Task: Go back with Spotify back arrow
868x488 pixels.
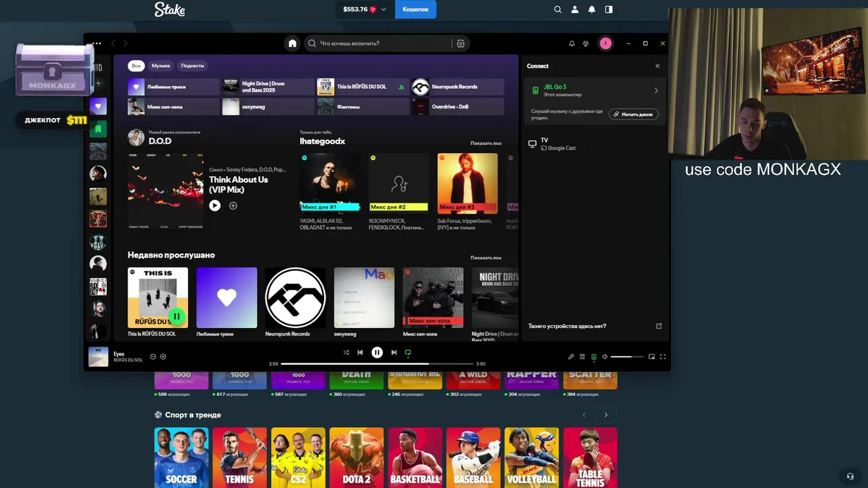Action: [113, 43]
